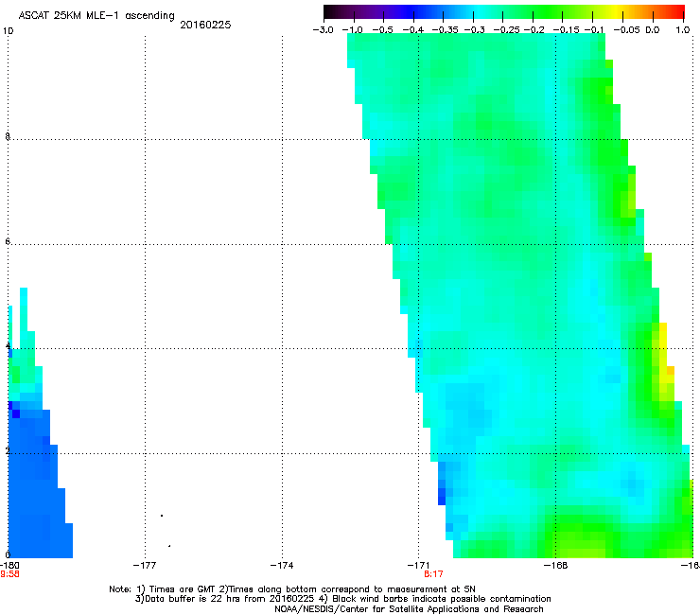
Task: Click the "-1.0" color scale label
Action: (x=353, y=30)
